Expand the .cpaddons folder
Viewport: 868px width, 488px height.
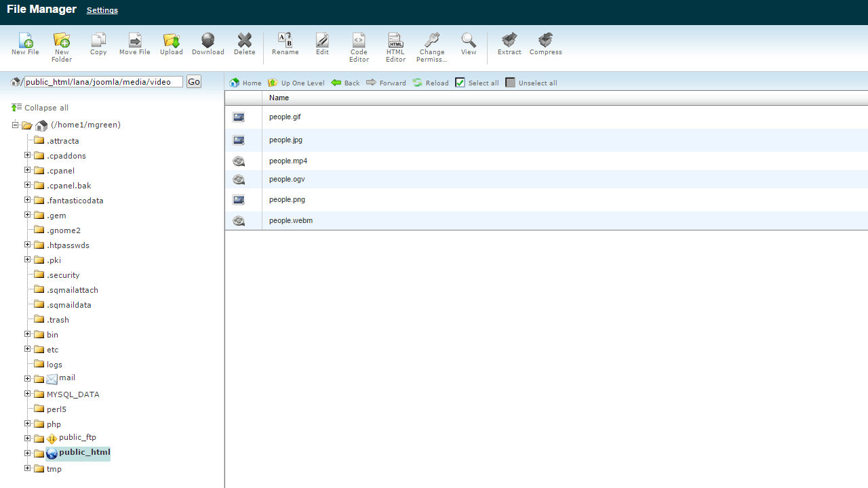click(28, 155)
